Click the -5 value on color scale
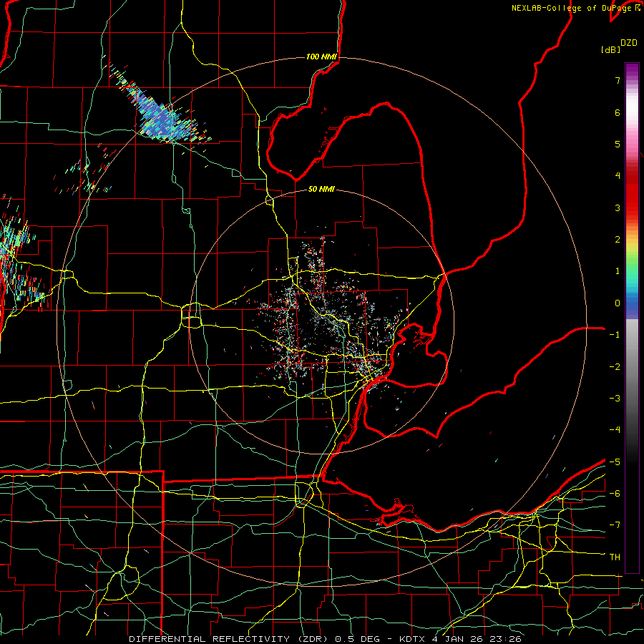Screen dimensions: 644x644 615,462
